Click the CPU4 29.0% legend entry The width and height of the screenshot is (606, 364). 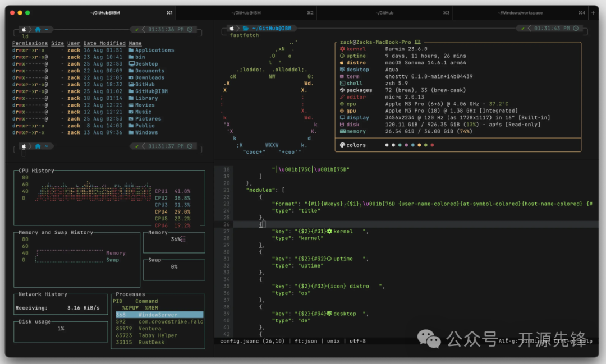(x=172, y=212)
